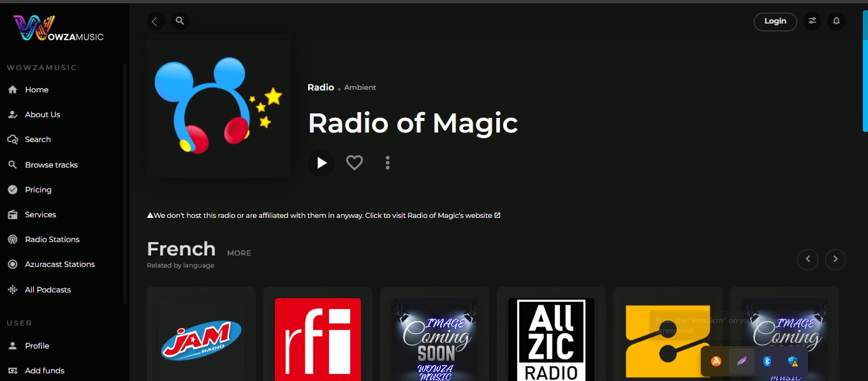868x381 pixels.
Task: Select the Allzic Radio station card
Action: (x=551, y=339)
